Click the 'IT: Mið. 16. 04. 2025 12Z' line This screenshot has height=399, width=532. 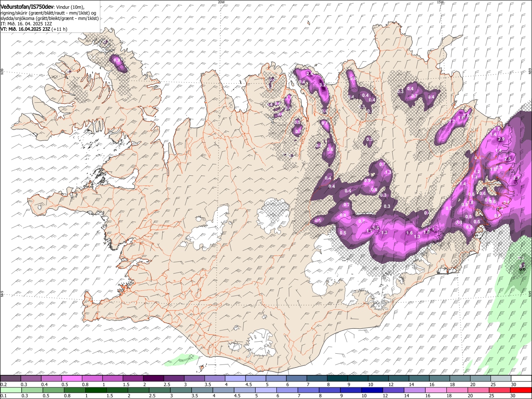[26, 24]
